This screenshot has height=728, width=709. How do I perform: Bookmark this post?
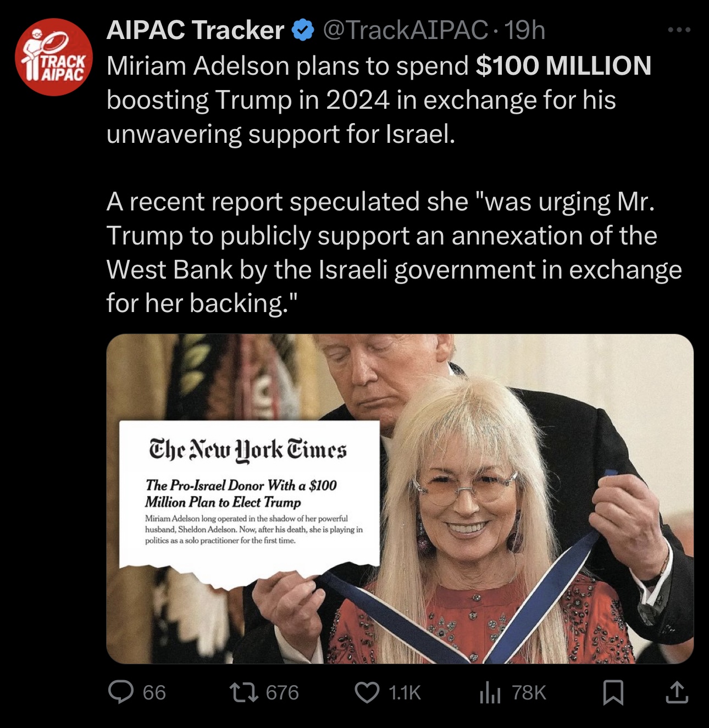[613, 692]
